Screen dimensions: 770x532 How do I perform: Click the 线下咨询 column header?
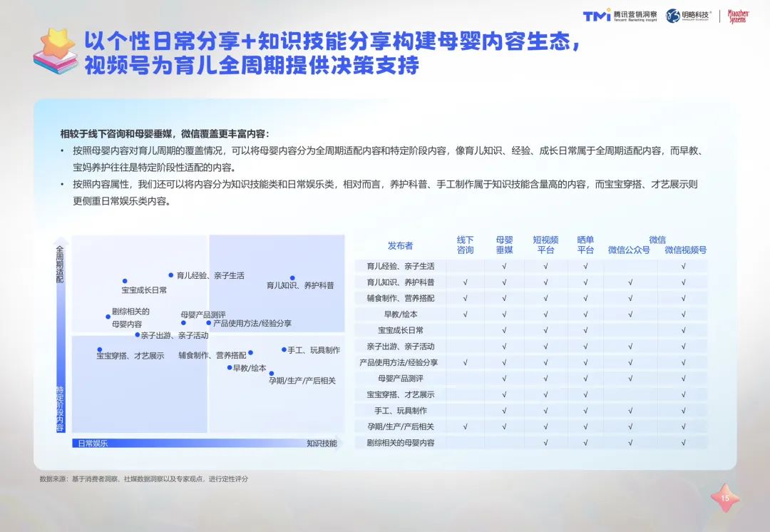(x=465, y=245)
